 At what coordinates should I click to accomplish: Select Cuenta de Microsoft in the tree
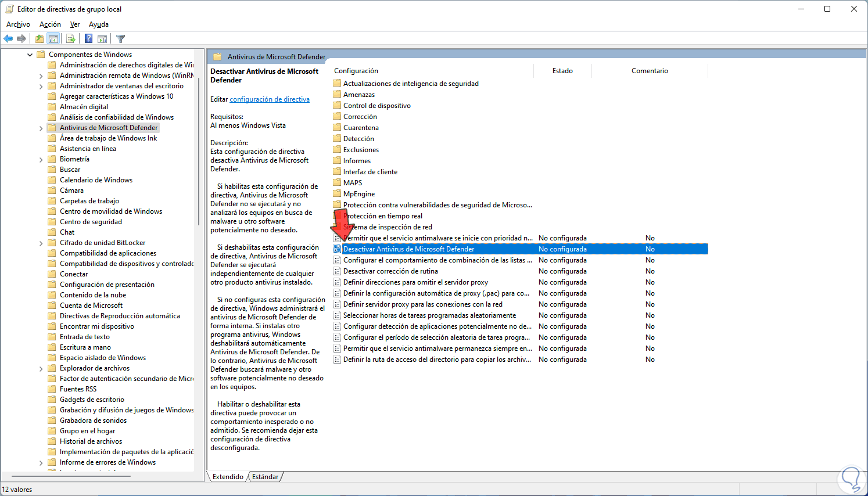(x=91, y=305)
